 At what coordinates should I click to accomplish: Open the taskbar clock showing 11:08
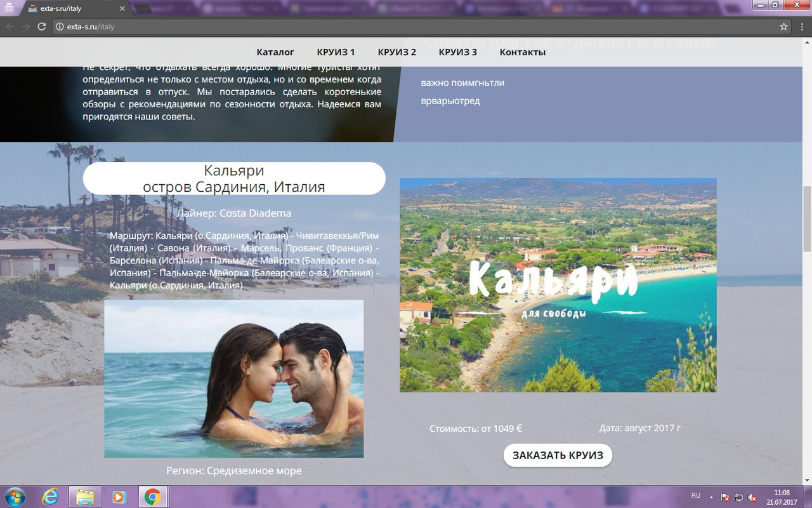click(782, 497)
